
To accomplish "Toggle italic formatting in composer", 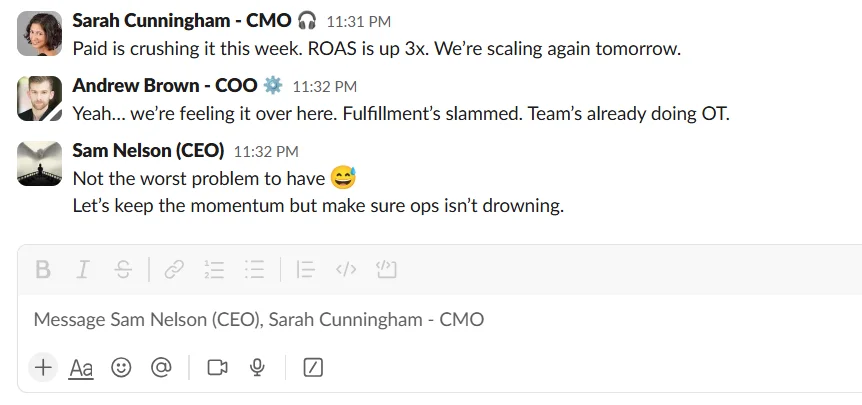I will coord(82,270).
